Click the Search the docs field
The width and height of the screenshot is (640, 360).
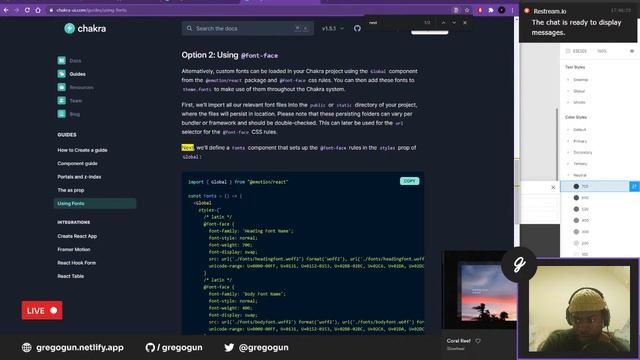[x=247, y=29]
